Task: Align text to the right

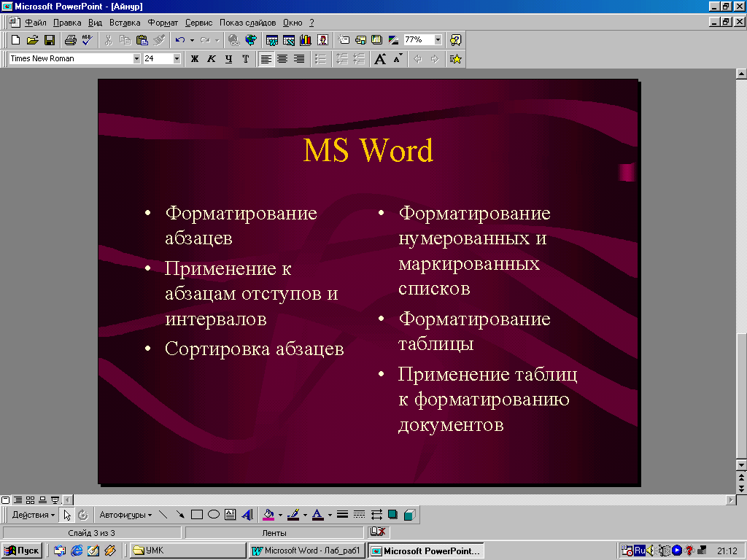Action: pos(298,58)
